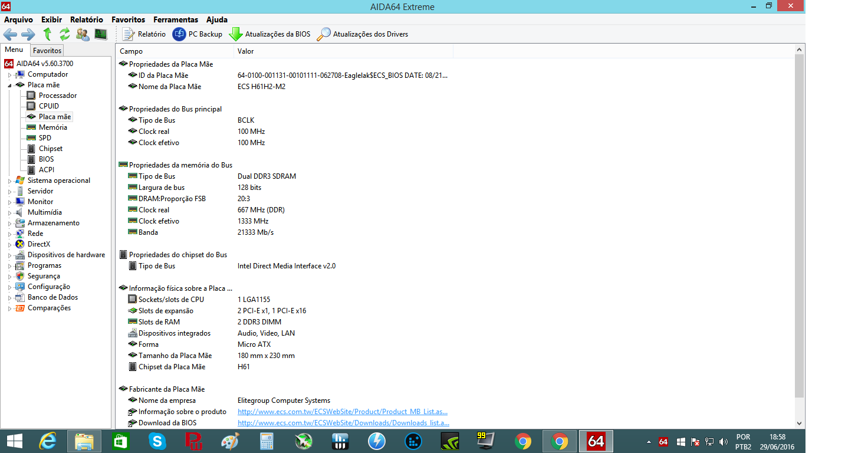Switch to the Favoritos tab in the sidebar
Viewport: 868px width, 453px height.
[x=47, y=51]
